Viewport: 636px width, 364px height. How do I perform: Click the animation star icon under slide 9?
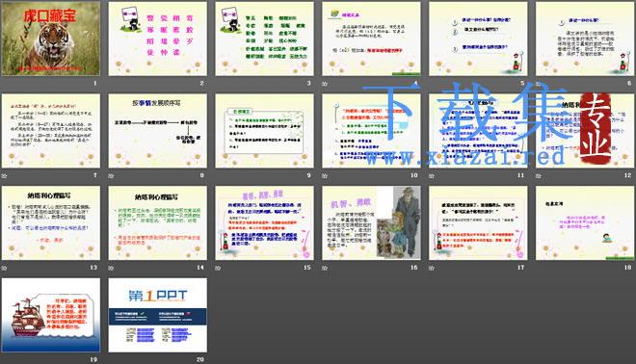(x=218, y=176)
